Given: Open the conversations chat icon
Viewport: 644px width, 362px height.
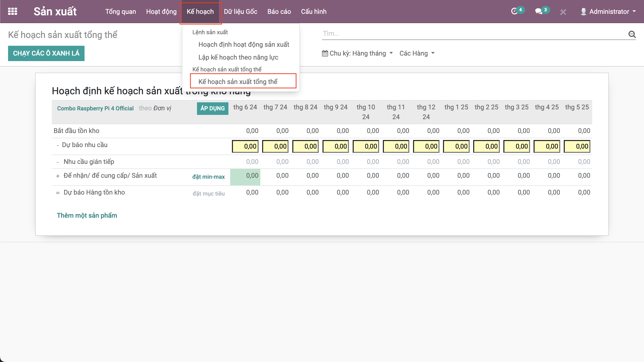Looking at the screenshot, I should (x=538, y=11).
